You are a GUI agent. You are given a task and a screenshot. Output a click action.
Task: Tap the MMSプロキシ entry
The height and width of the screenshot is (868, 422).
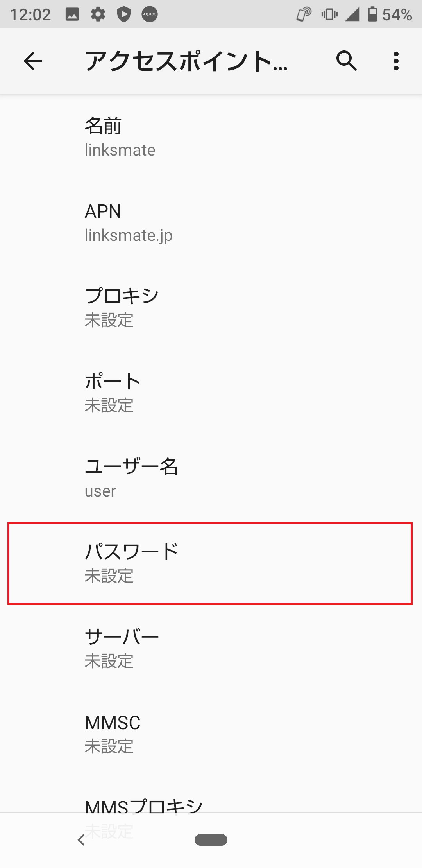211,805
